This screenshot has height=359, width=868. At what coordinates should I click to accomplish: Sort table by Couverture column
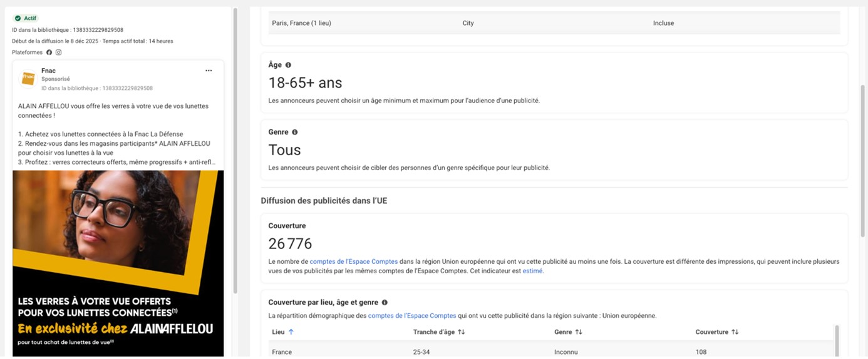(735, 332)
